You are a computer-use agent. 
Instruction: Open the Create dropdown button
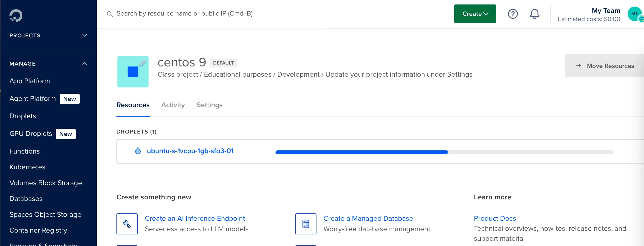pos(475,14)
